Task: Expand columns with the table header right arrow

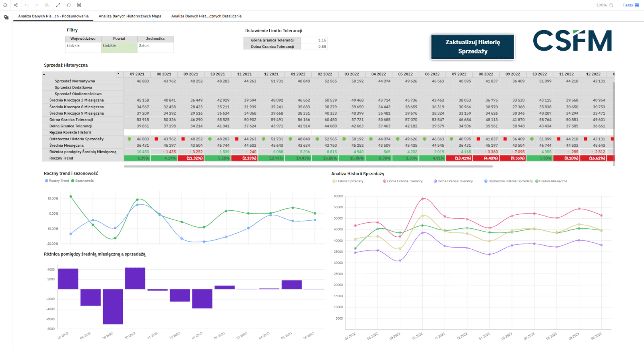Action: tap(118, 74)
